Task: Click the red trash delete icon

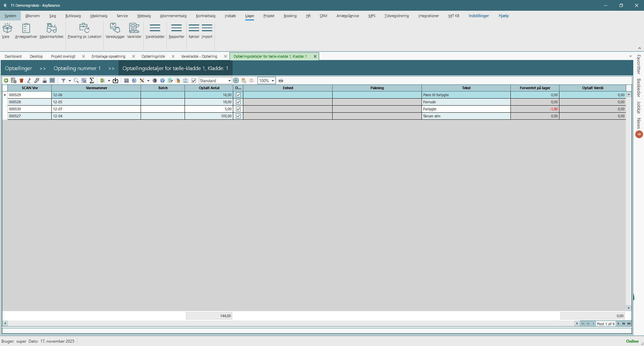Action: pyautogui.click(x=21, y=80)
